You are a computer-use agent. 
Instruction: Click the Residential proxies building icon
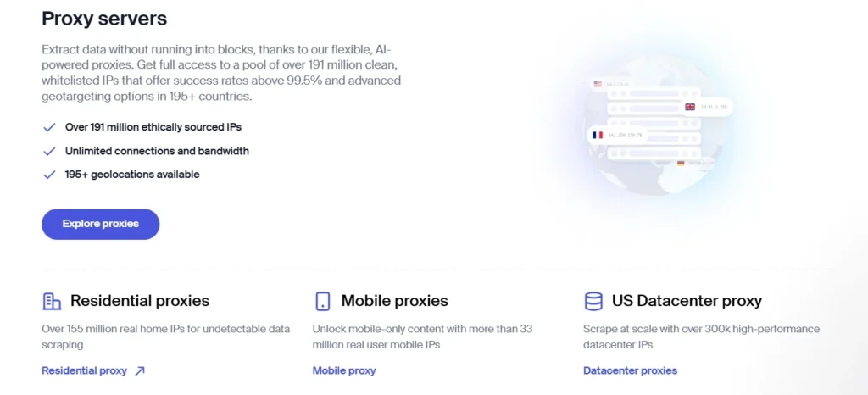coord(52,301)
